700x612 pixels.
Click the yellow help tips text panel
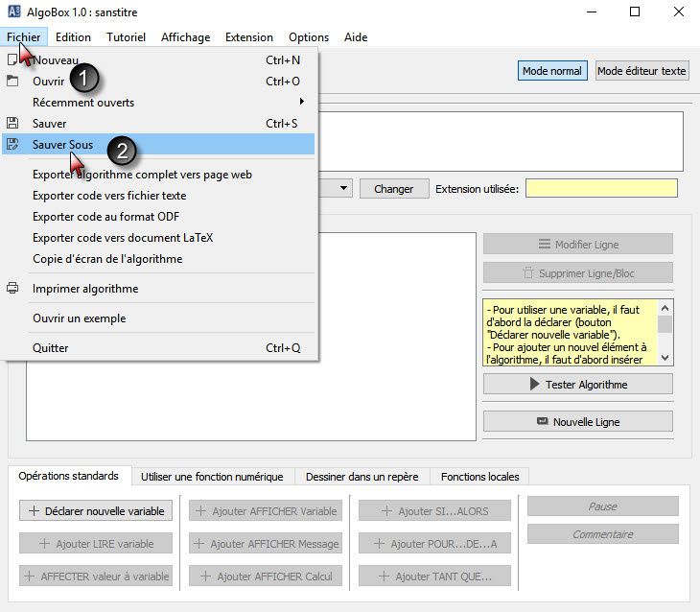click(571, 333)
